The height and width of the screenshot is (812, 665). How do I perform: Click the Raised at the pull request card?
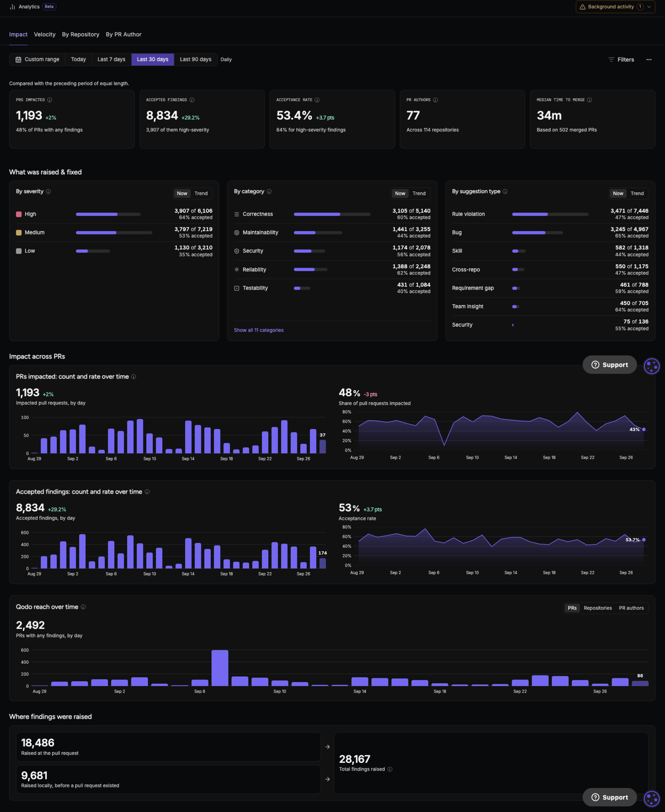tap(168, 747)
